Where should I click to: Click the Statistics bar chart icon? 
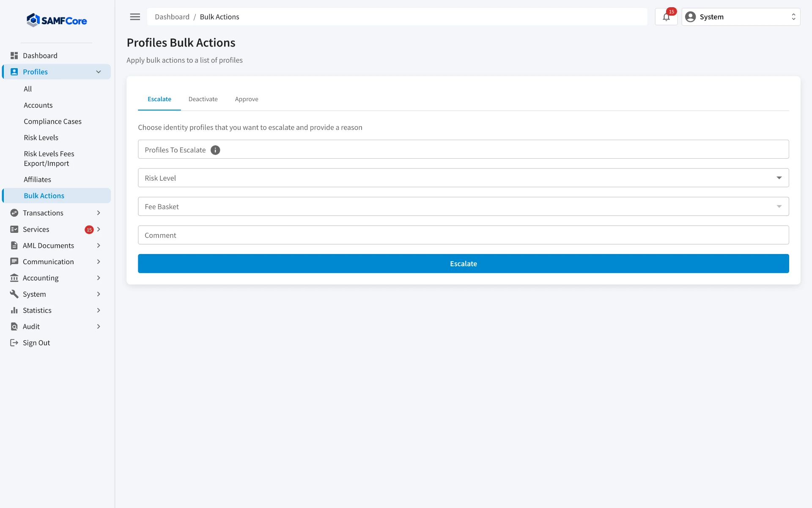pyautogui.click(x=14, y=310)
